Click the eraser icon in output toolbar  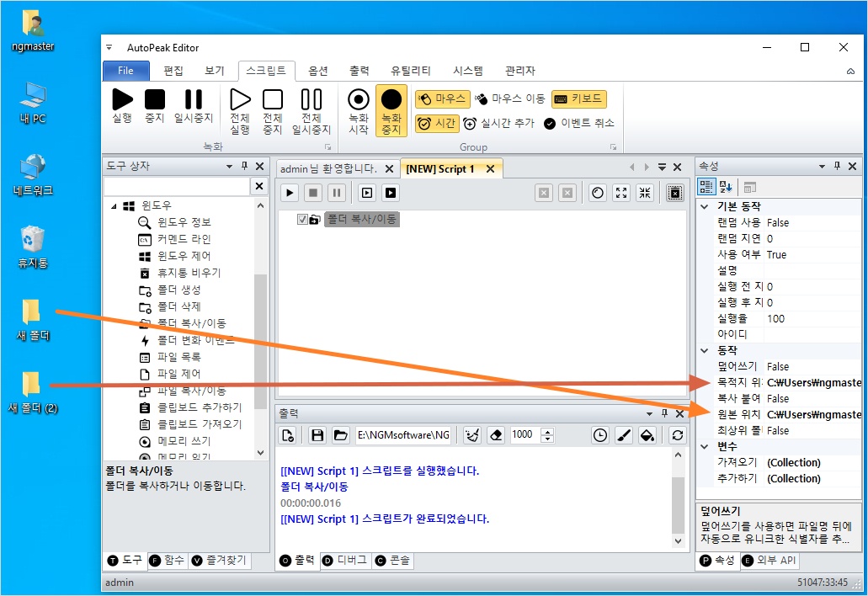(497, 435)
